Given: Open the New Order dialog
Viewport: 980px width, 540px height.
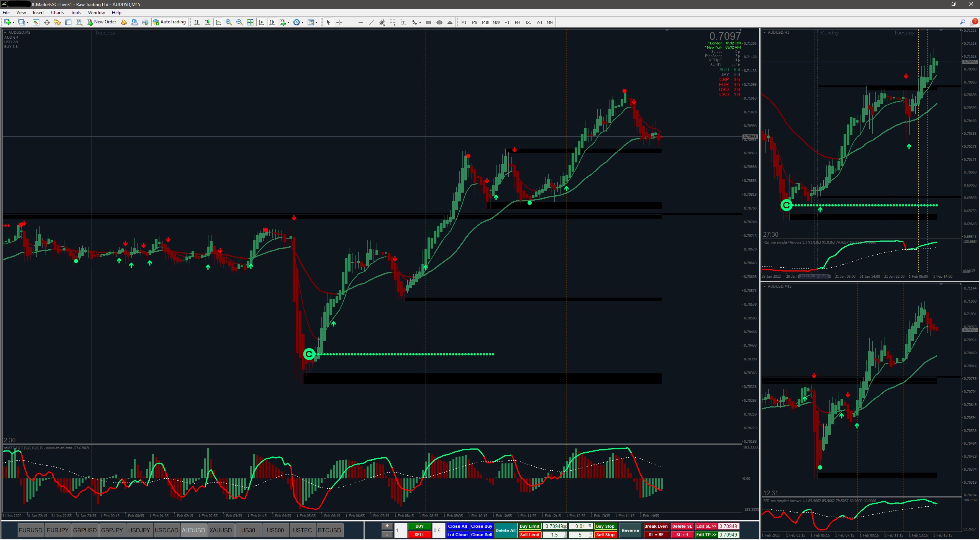Looking at the screenshot, I should pos(102,22).
